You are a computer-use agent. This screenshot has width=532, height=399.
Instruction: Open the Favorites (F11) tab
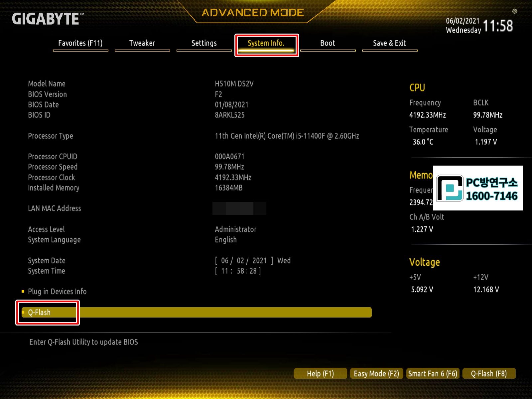click(x=80, y=44)
